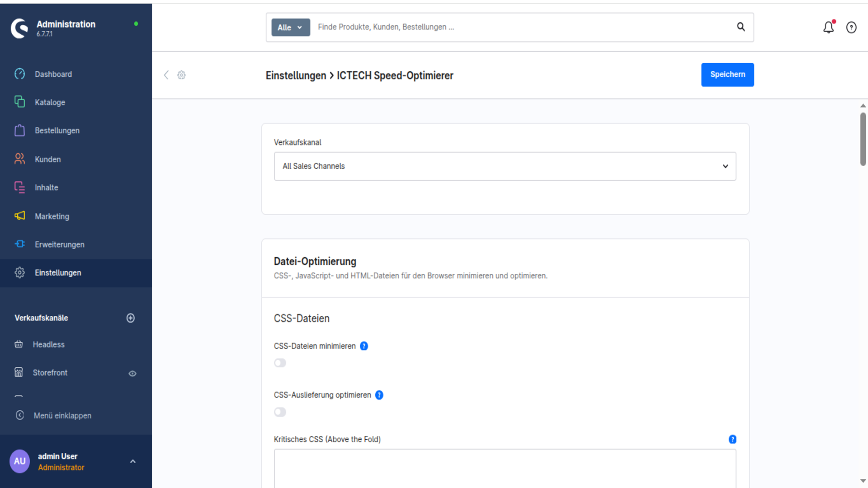
Task: Click the Menü einklappen collapse icon
Action: (x=19, y=415)
